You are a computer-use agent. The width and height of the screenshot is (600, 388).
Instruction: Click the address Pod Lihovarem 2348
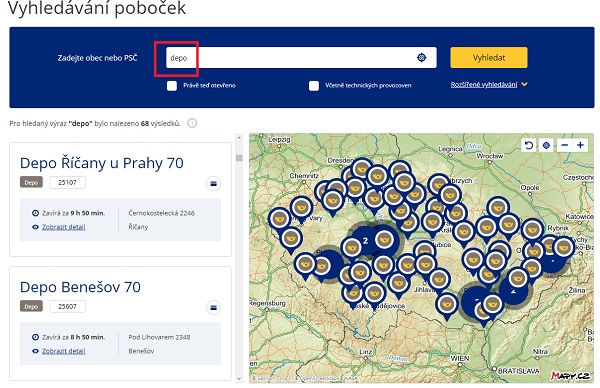(159, 337)
